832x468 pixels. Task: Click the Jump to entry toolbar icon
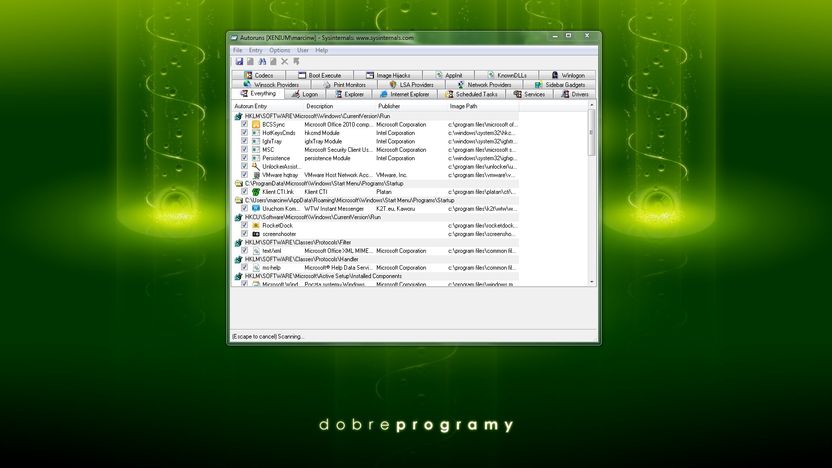click(x=296, y=62)
